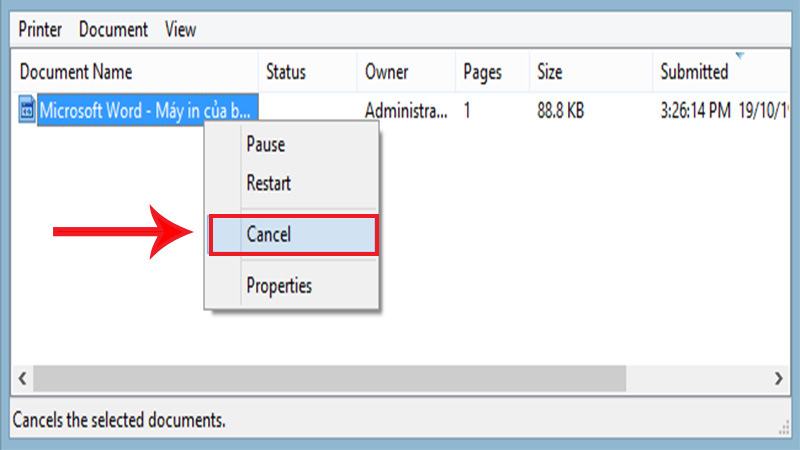
Task: Click the horizontal scrollbar thumb
Action: click(330, 379)
